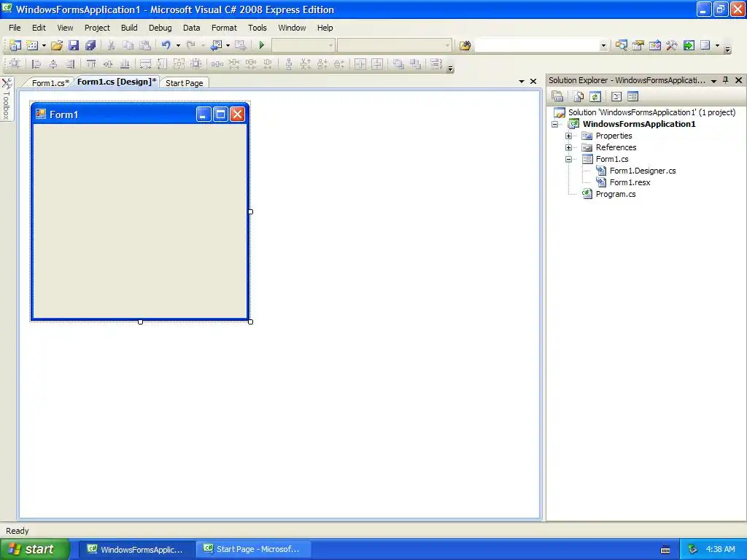This screenshot has width=747, height=560.
Task: Open the collapsed Toolbox side tab
Action: [x=7, y=99]
